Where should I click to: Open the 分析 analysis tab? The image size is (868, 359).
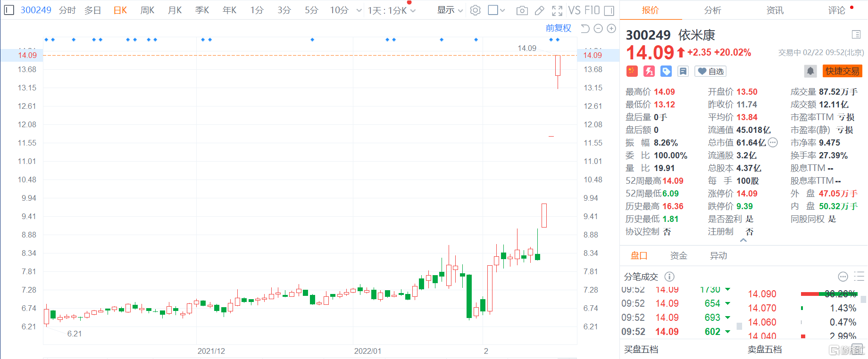pos(713,10)
